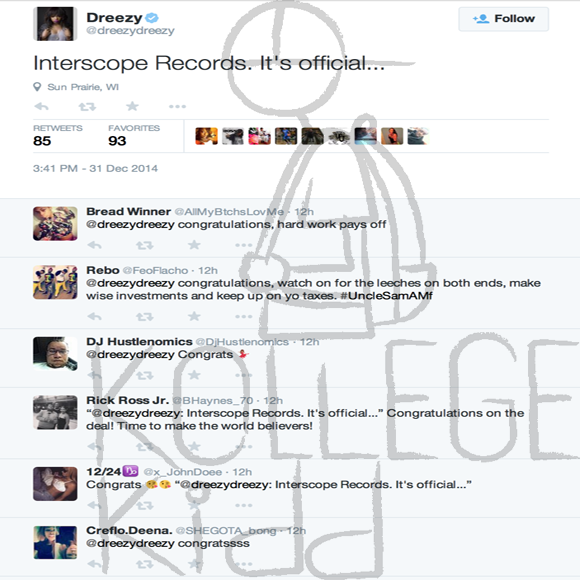Viewport: 580px width, 580px height.
Task: Open the @dreezydreezy handle link
Action: tap(130, 31)
